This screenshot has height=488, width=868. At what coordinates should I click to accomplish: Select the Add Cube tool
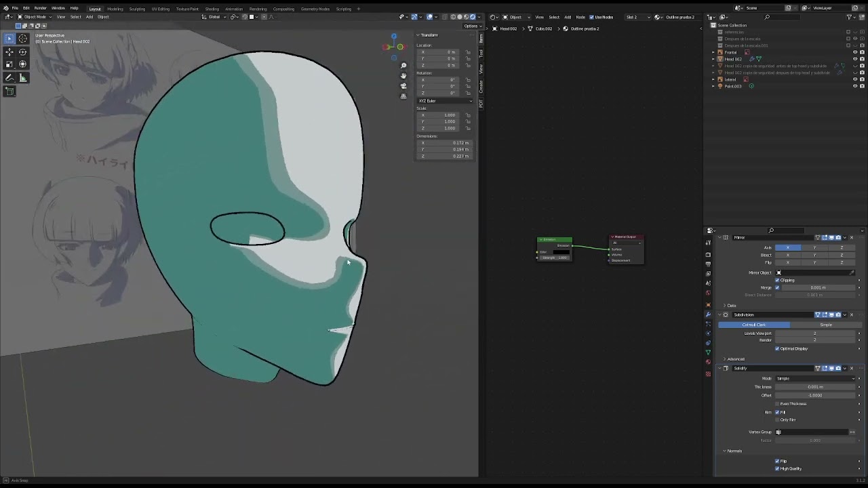click(x=9, y=91)
